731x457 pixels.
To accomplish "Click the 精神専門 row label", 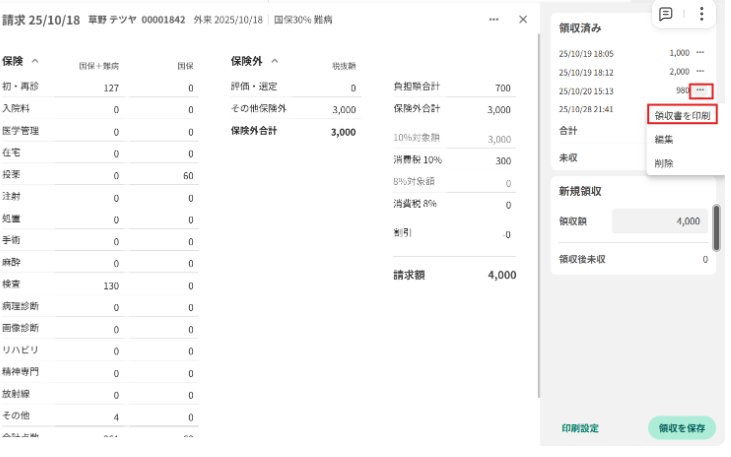I will click(20, 372).
